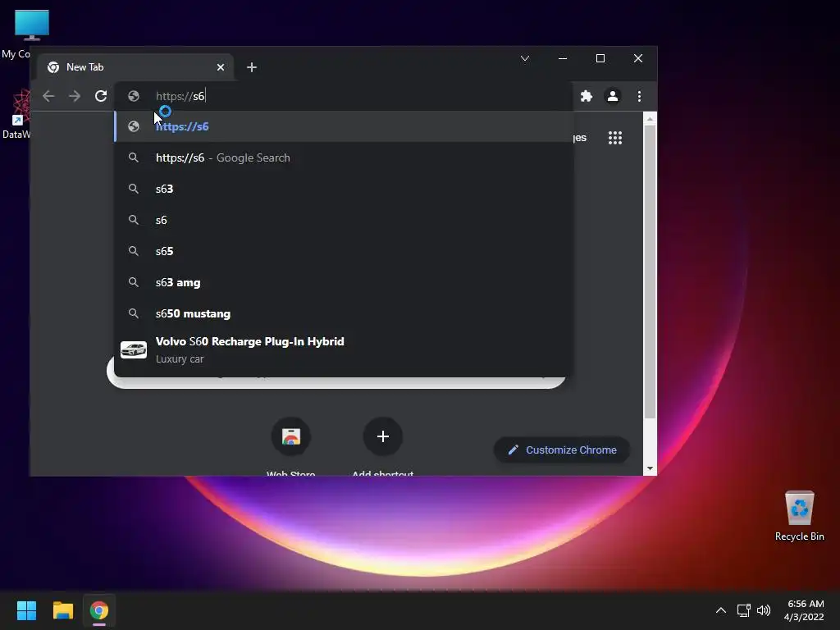This screenshot has width=840, height=630.
Task: Go forward with the right arrow
Action: tap(75, 96)
